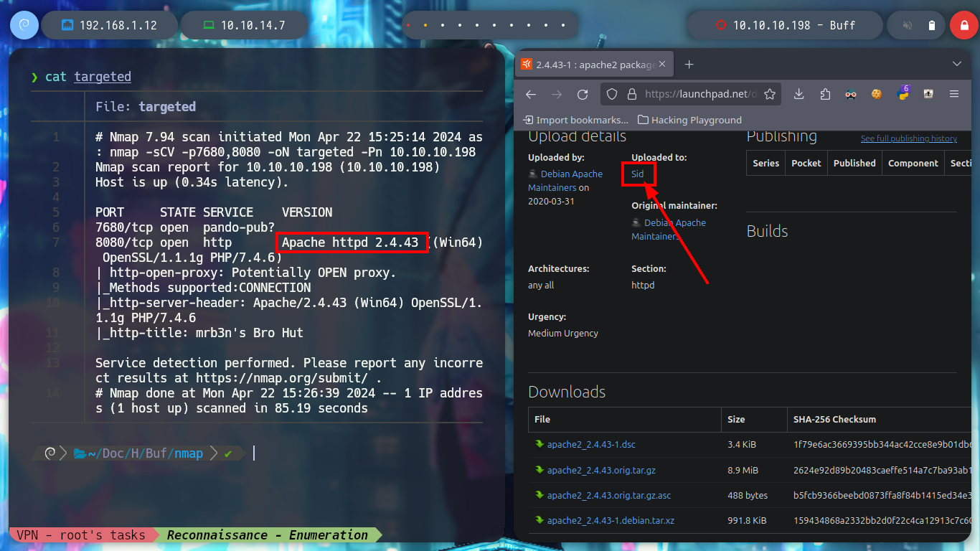Click 'Reconnaissance - Enumeration' status segment
The image size is (980, 551).
click(x=268, y=535)
